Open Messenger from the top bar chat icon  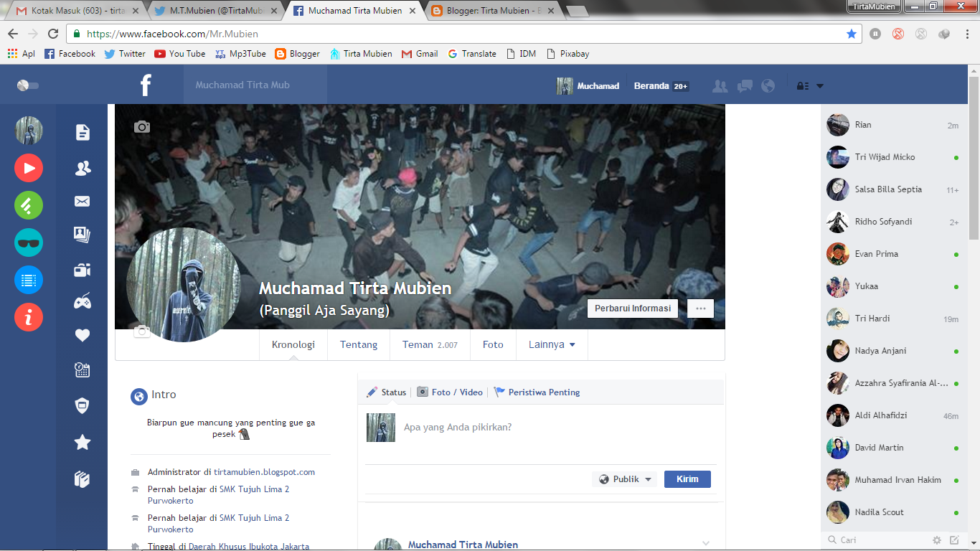coord(744,85)
